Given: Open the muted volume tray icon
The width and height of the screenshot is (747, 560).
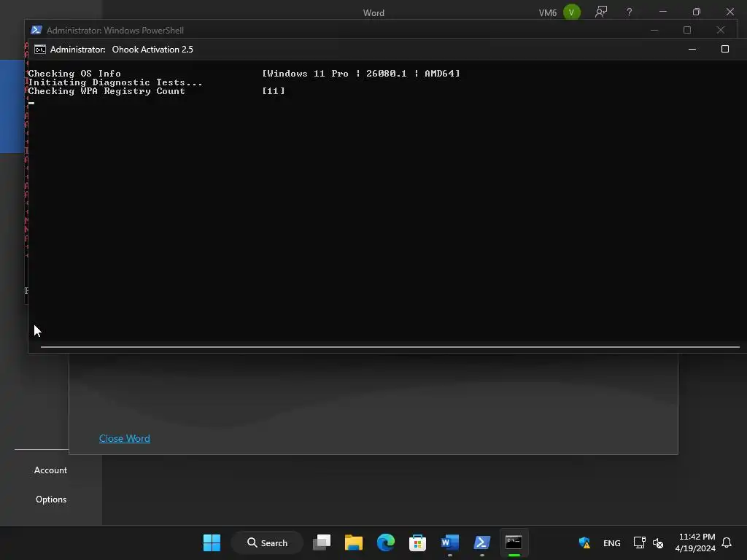Looking at the screenshot, I should pos(658,542).
